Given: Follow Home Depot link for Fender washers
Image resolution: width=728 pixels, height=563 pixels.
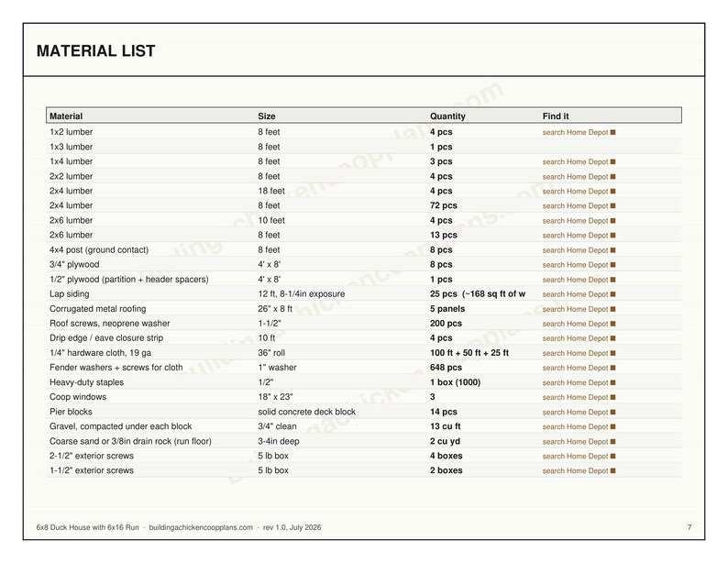Looking at the screenshot, I should 575,368.
